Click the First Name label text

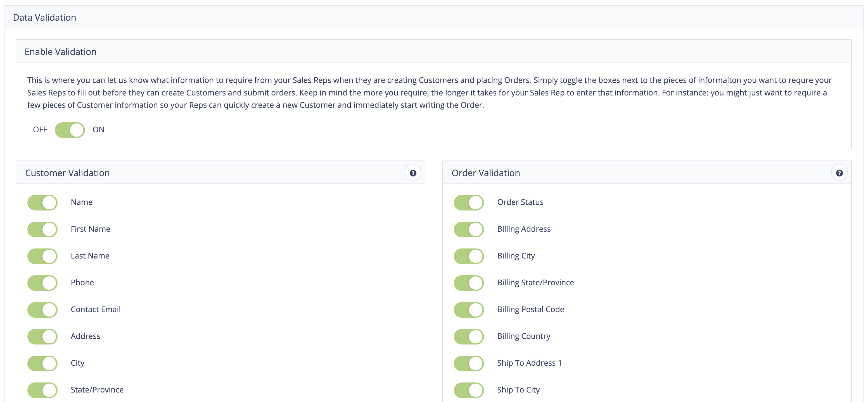[x=90, y=229]
